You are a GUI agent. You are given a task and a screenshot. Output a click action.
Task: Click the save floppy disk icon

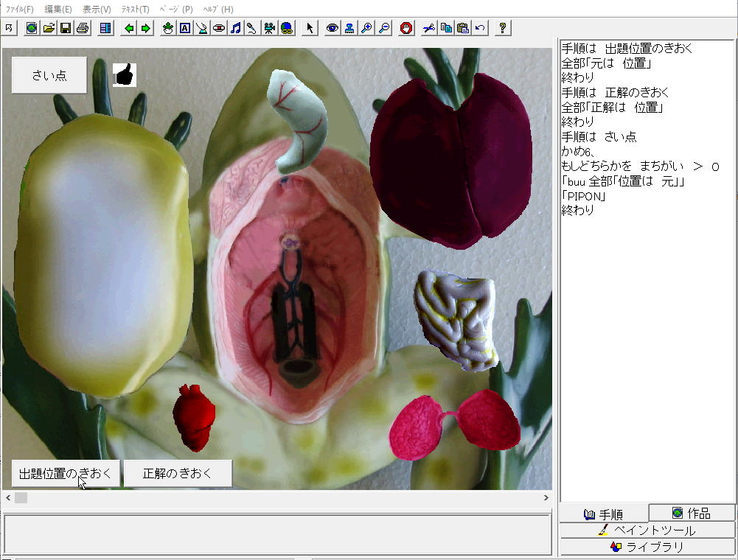pyautogui.click(x=65, y=28)
